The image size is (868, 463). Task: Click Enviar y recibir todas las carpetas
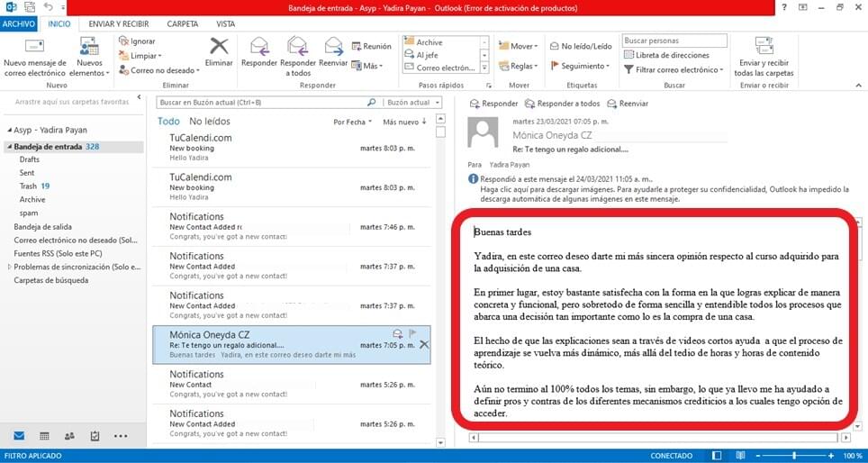(x=764, y=58)
